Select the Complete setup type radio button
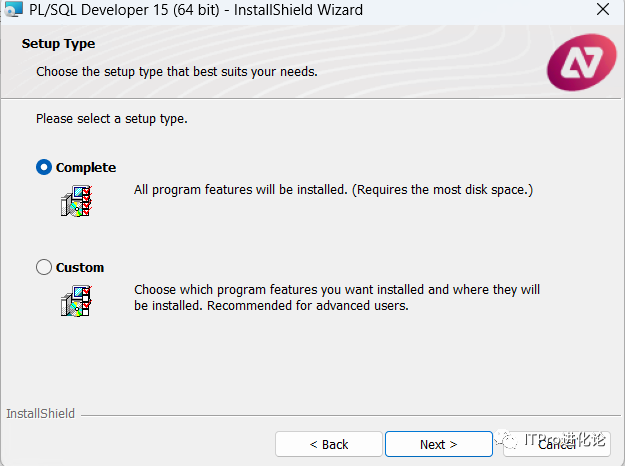This screenshot has width=625, height=466. pyautogui.click(x=44, y=167)
